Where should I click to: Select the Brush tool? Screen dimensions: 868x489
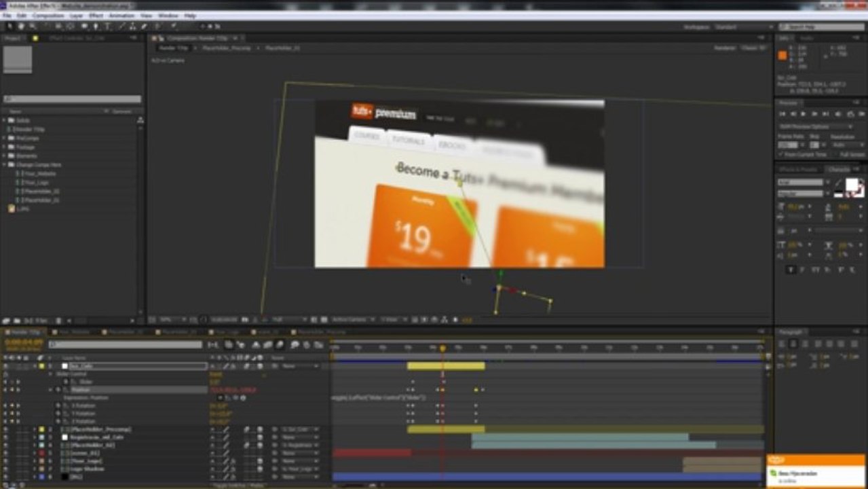pyautogui.click(x=121, y=26)
